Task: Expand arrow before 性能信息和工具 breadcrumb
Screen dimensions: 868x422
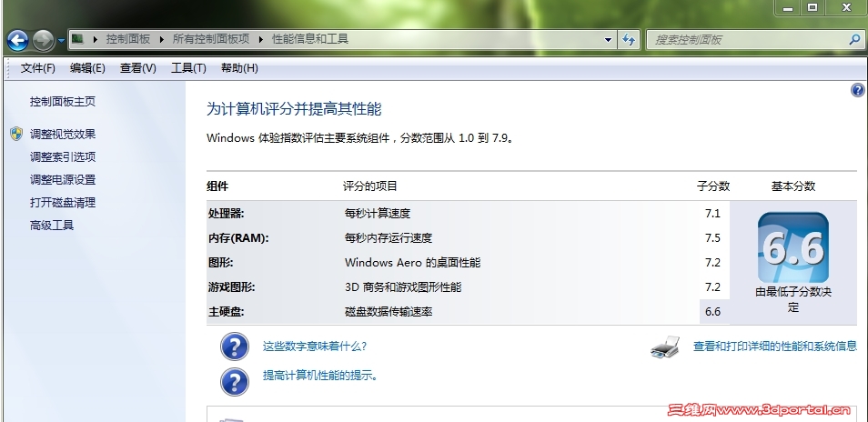Action: (x=261, y=40)
